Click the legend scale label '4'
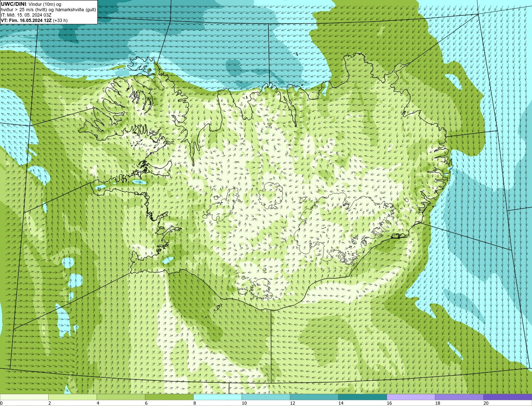This screenshot has width=532, height=406. (x=98, y=403)
